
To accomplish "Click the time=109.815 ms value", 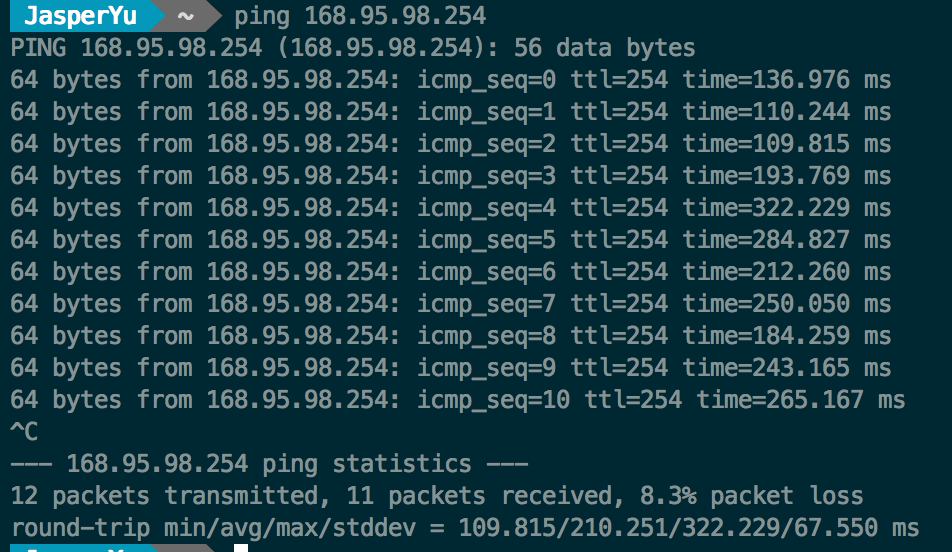I will 786,144.
